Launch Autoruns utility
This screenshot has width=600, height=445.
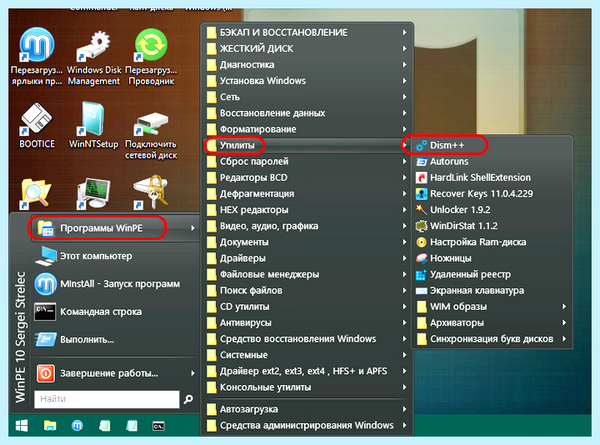[492, 161]
